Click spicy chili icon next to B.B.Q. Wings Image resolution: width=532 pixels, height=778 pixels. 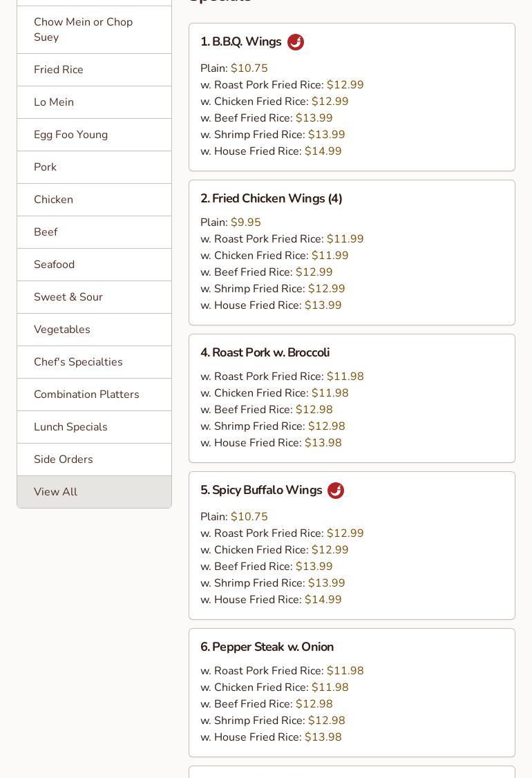296,42
